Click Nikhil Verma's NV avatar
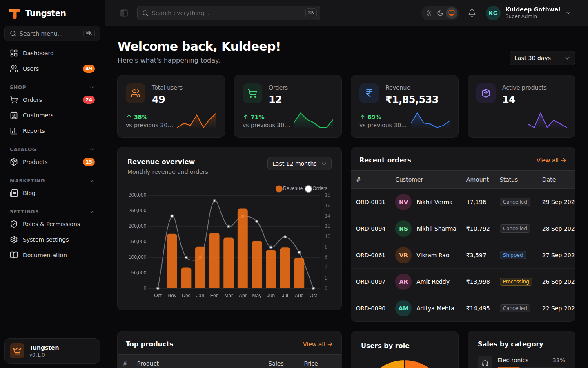 [403, 202]
